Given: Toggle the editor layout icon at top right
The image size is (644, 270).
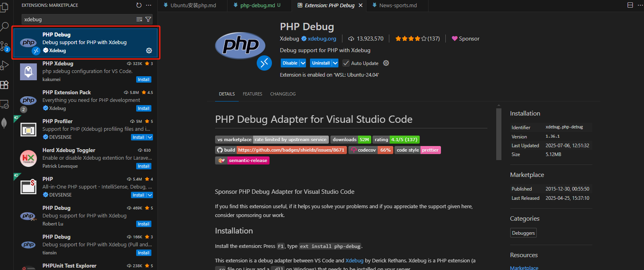Looking at the screenshot, I should tap(630, 5).
